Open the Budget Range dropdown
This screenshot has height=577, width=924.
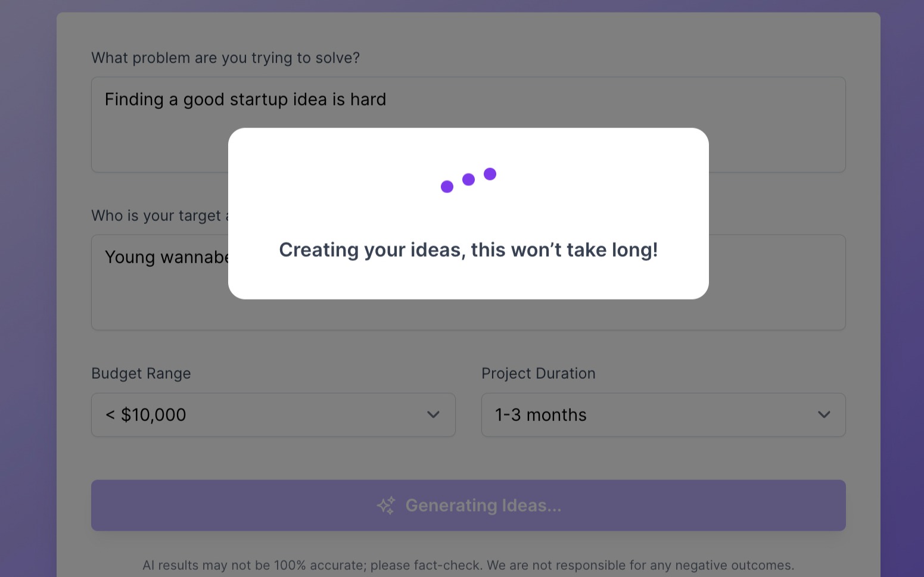coord(273,415)
